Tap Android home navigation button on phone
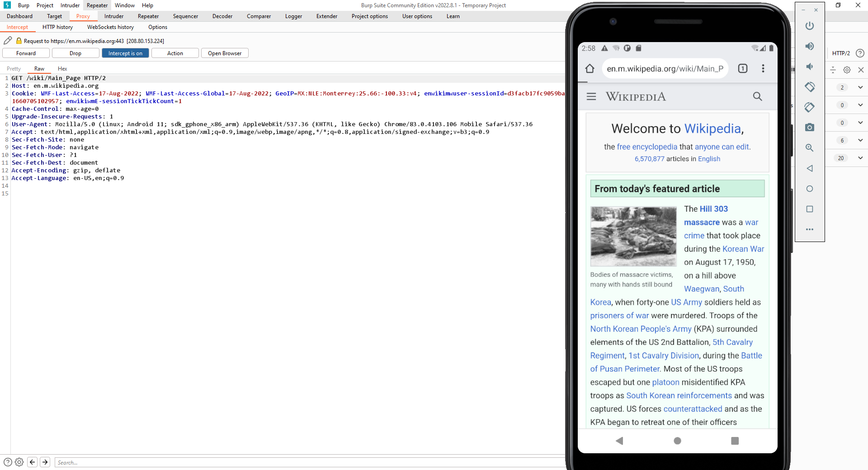This screenshot has width=868, height=470. [677, 441]
